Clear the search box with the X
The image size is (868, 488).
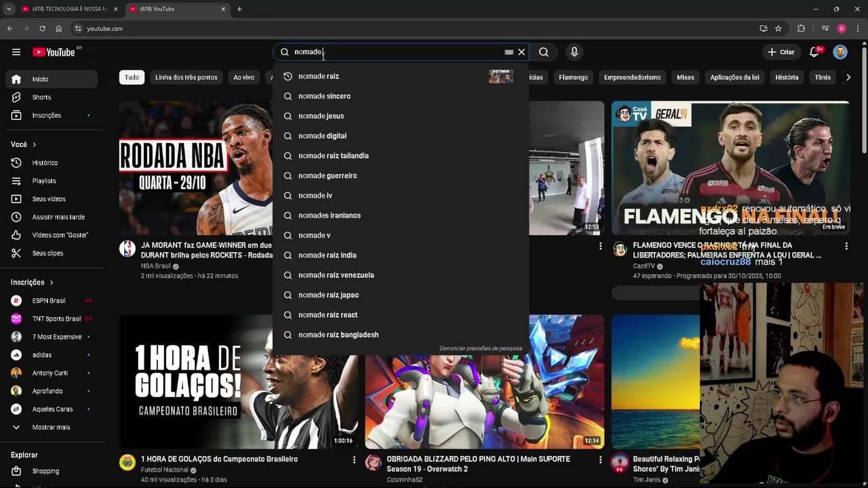click(x=521, y=52)
